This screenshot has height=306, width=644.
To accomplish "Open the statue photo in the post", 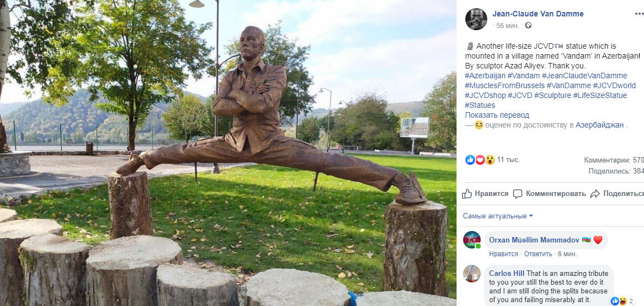I will [x=229, y=153].
